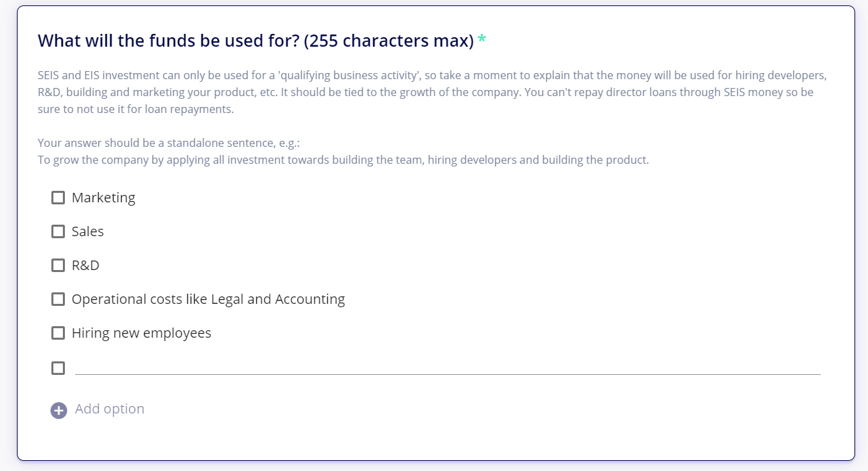This screenshot has width=868, height=471.
Task: Click the Operational costs like Legal and Accounting label
Action: (208, 299)
